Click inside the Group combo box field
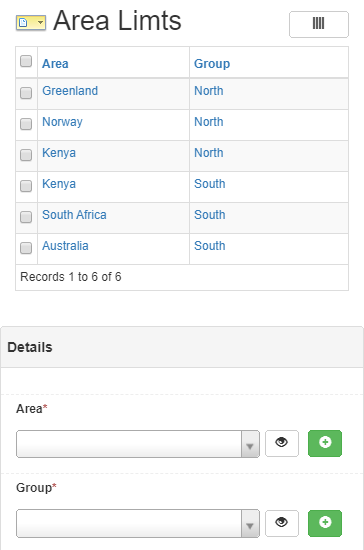 [129, 523]
